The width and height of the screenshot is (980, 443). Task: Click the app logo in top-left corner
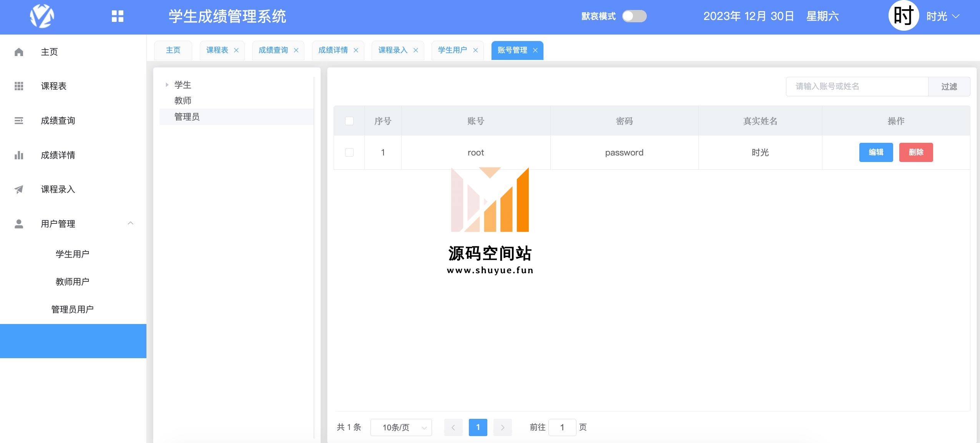(x=42, y=16)
